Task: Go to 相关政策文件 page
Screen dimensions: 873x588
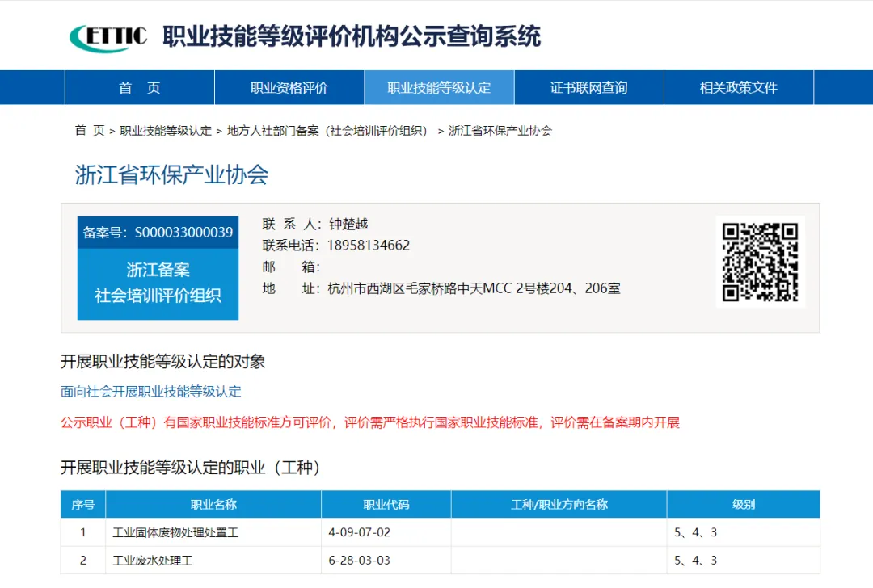Action: click(738, 88)
